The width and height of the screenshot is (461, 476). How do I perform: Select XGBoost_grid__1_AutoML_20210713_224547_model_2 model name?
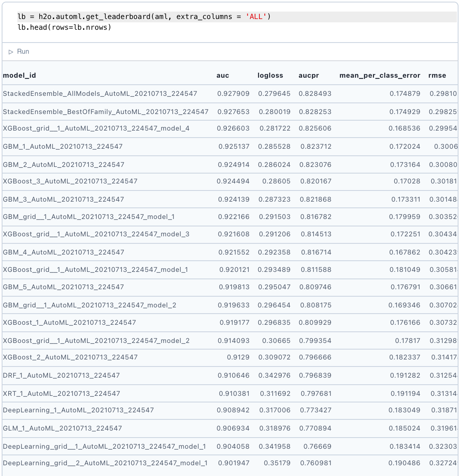click(x=96, y=340)
